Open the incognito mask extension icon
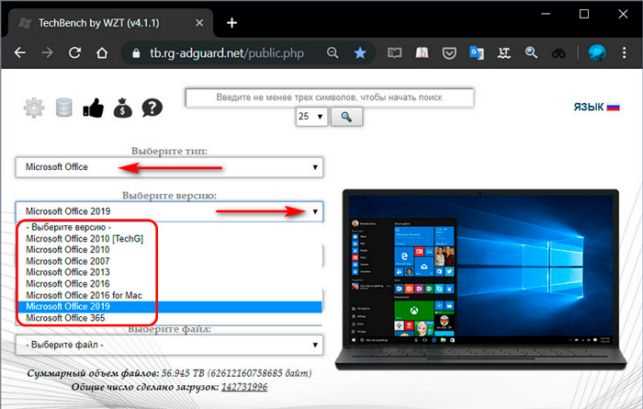 [559, 53]
